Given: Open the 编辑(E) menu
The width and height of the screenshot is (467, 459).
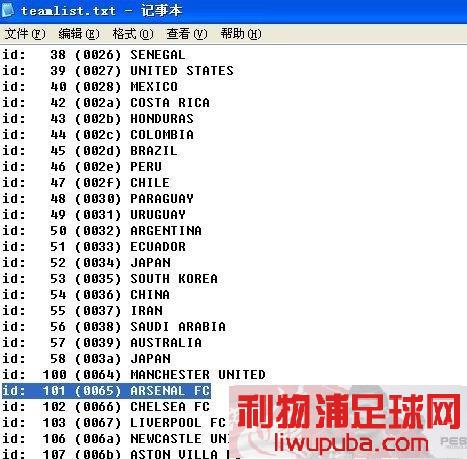Looking at the screenshot, I should 79,34.
